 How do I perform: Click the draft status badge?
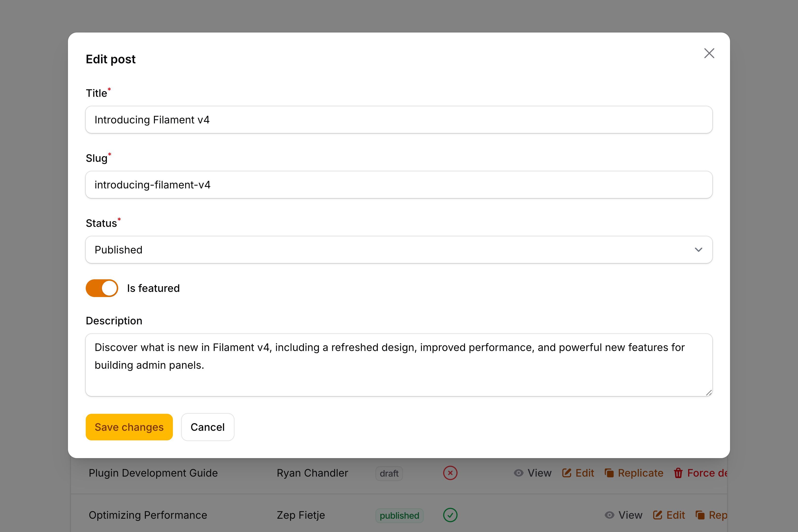coord(389,474)
